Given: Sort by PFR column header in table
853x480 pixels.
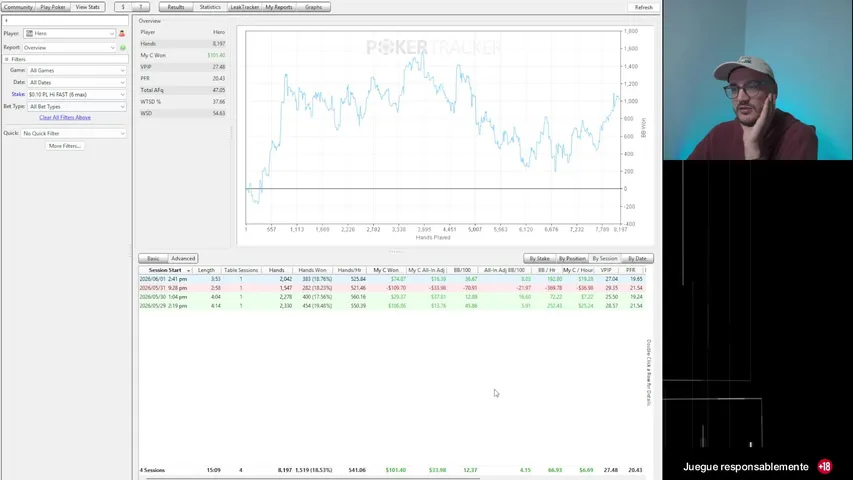Looking at the screenshot, I should point(631,270).
